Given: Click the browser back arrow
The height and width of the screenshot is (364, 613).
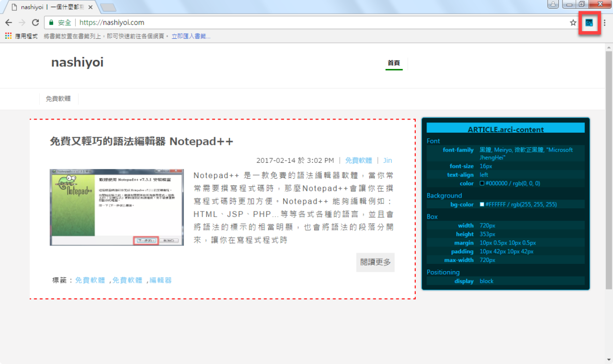Looking at the screenshot, I should pyautogui.click(x=9, y=22).
